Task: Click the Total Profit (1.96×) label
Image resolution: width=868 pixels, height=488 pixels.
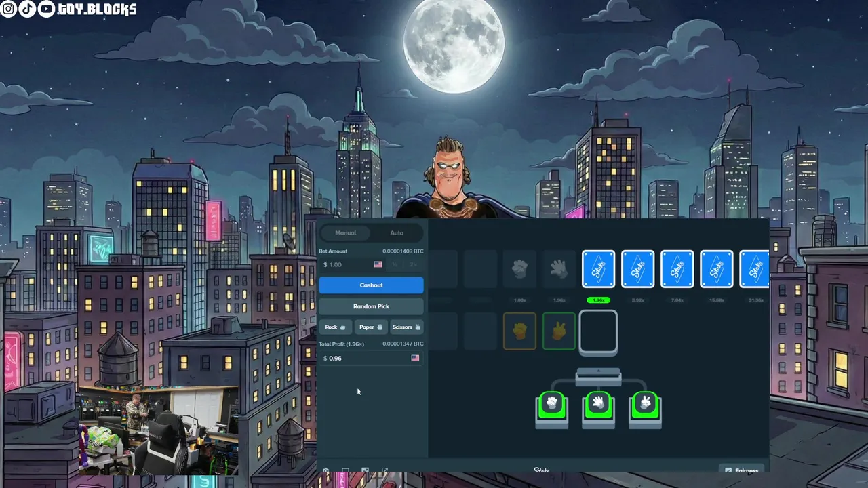Action: coord(342,344)
